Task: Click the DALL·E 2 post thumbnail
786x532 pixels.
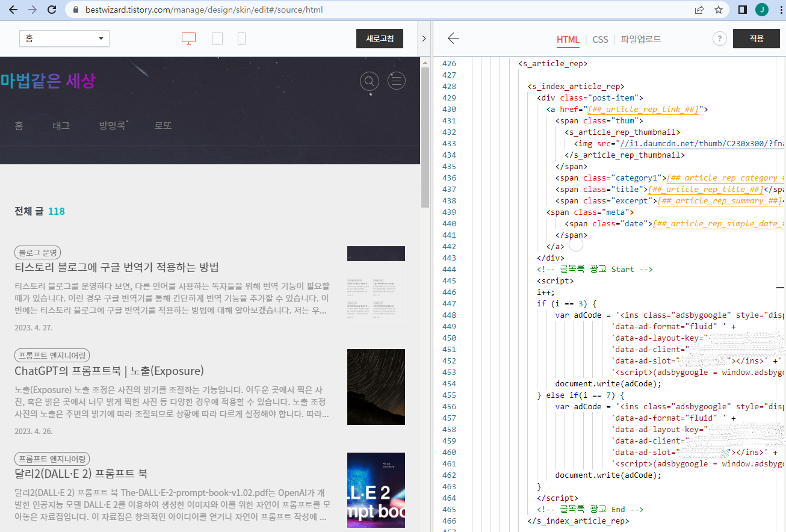Action: click(x=376, y=490)
